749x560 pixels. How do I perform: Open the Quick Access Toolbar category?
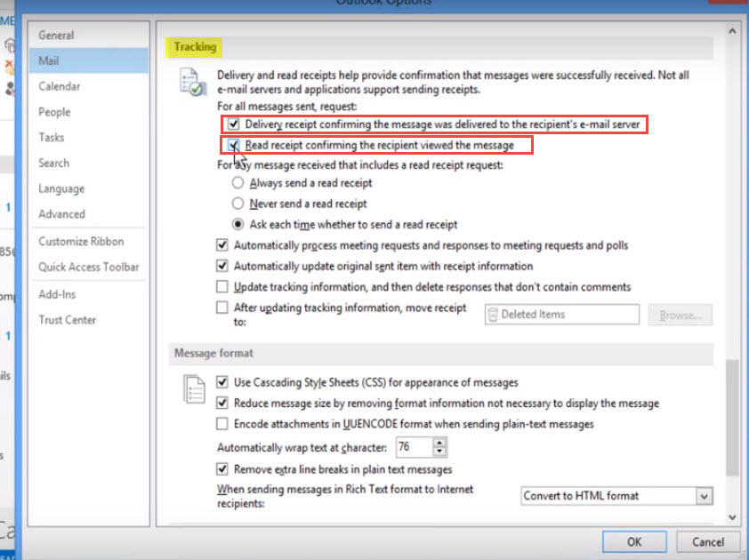(89, 267)
